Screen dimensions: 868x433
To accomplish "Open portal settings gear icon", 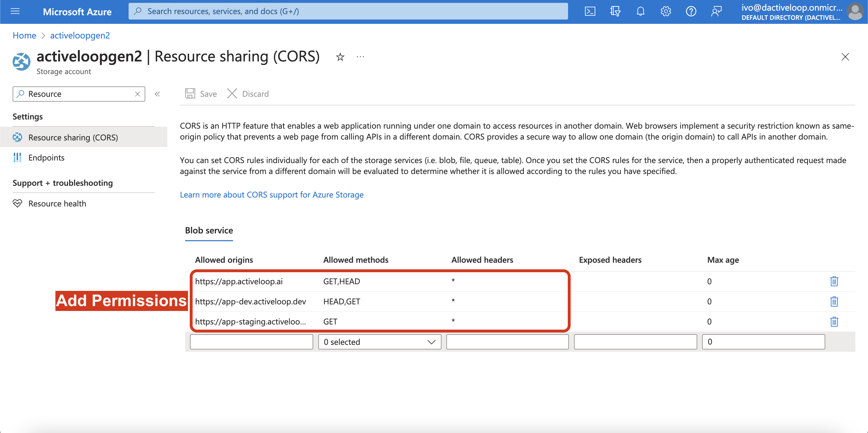I will pos(665,11).
